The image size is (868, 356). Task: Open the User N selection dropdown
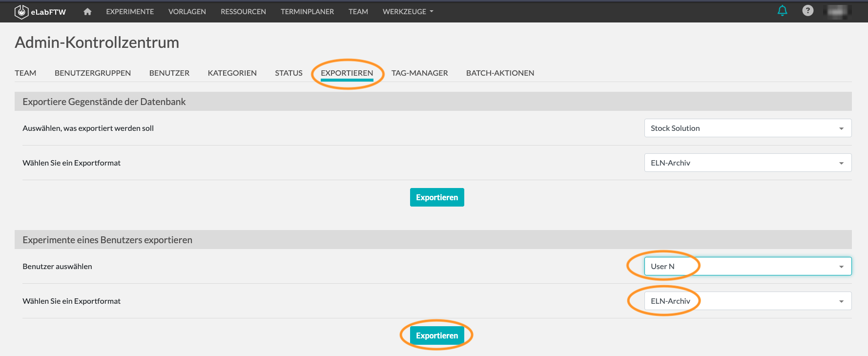pyautogui.click(x=747, y=267)
